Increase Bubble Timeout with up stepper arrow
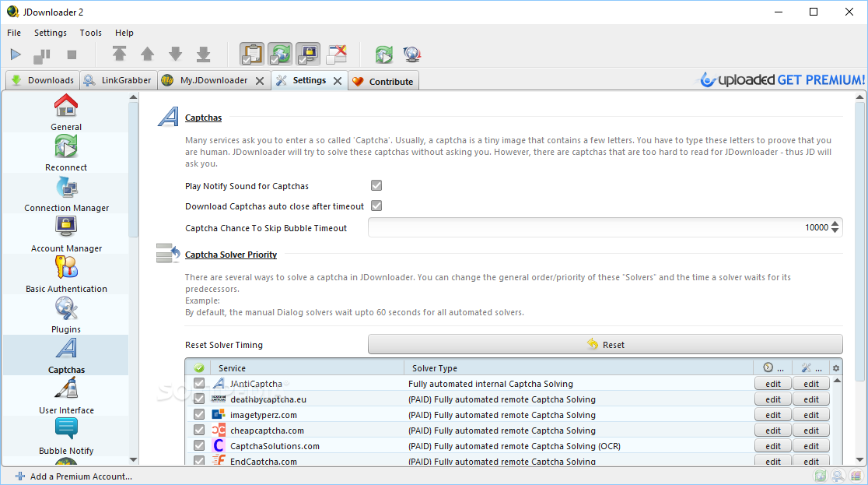Viewport: 868px width, 485px height. click(835, 223)
